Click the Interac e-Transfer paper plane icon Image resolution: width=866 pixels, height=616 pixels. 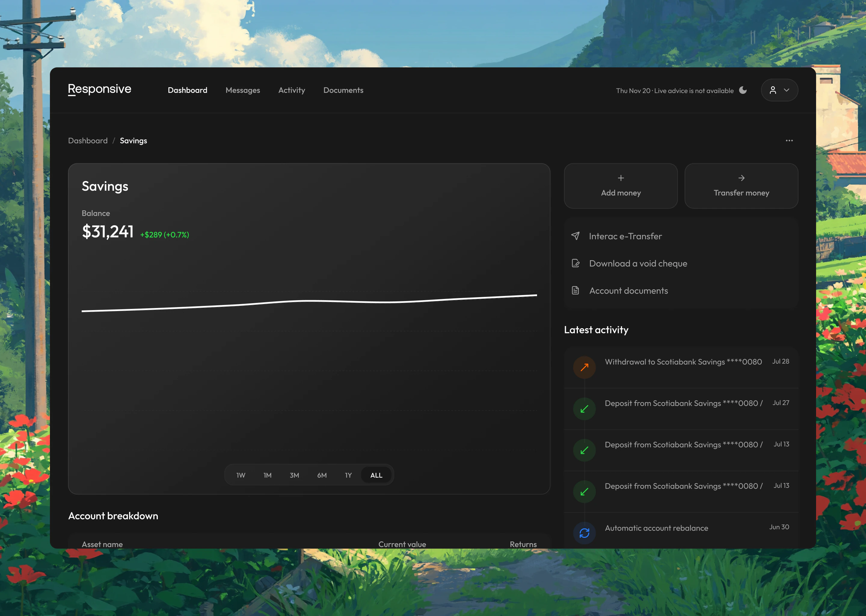(x=575, y=236)
